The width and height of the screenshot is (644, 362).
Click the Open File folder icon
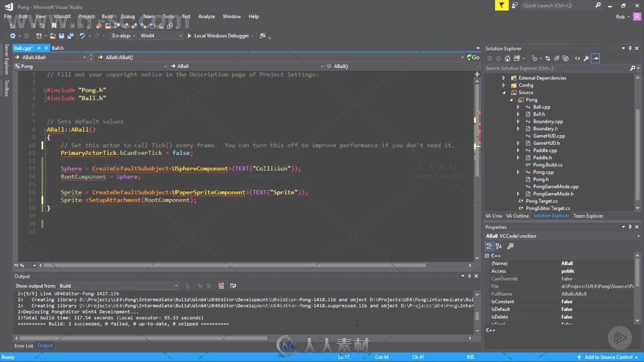click(52, 36)
